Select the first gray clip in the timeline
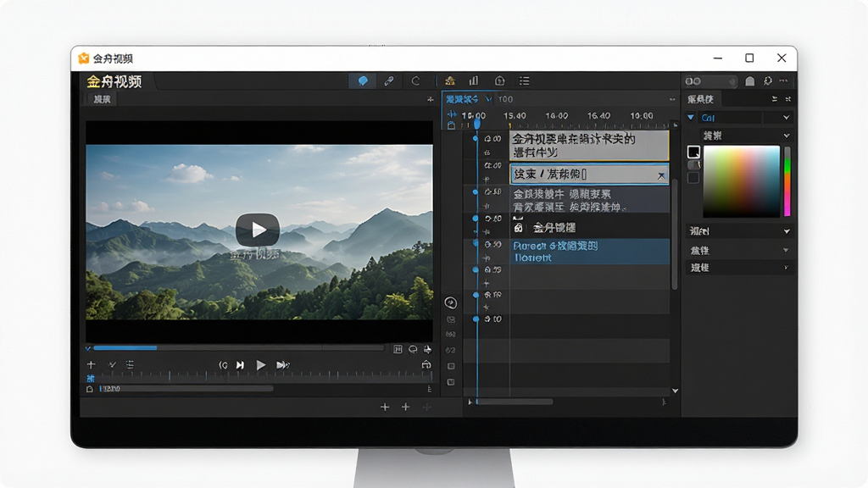The height and width of the screenshot is (488, 868). [x=589, y=146]
